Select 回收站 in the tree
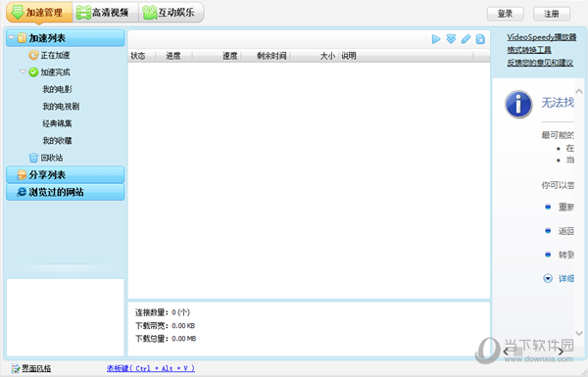The image size is (588, 377). (x=52, y=158)
